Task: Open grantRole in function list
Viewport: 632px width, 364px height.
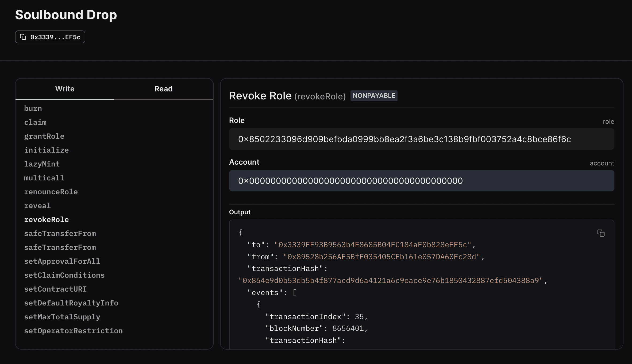Action: coord(44,136)
